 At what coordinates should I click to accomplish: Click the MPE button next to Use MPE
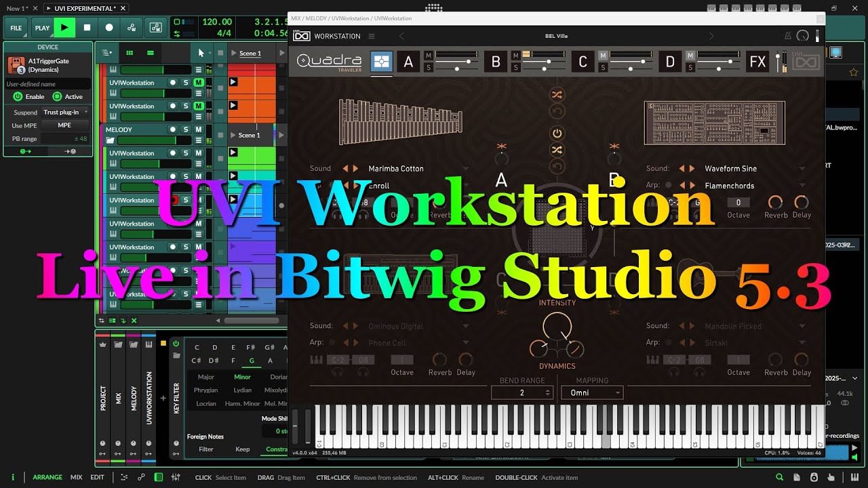pos(64,125)
